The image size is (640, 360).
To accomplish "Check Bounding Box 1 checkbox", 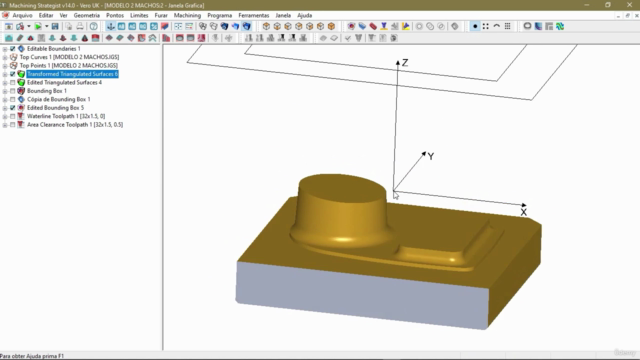I will point(13,91).
